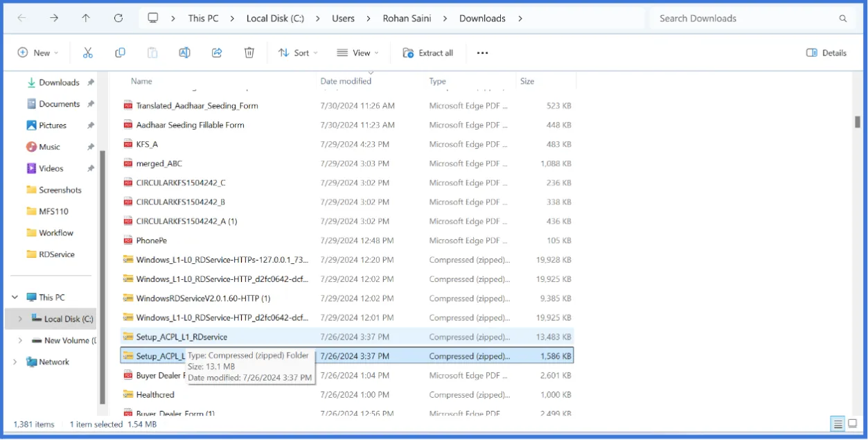The image size is (868, 440).
Task: Sort by the Date modified column header
Action: 346,81
